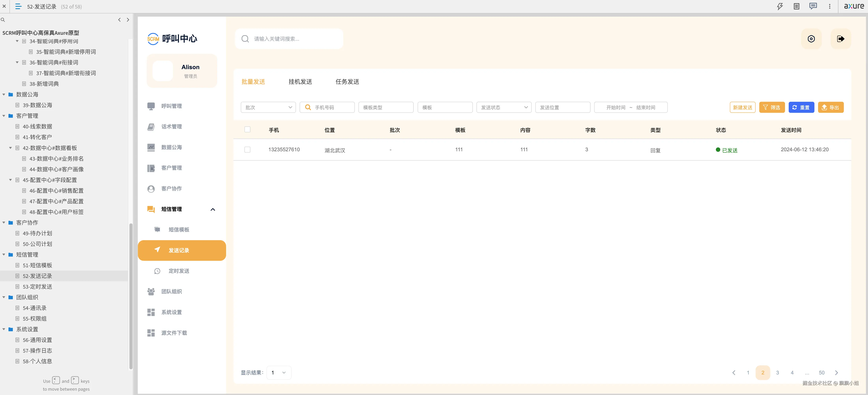The width and height of the screenshot is (868, 395).
Task: Select the 话术管理 sidebar icon
Action: 151,126
